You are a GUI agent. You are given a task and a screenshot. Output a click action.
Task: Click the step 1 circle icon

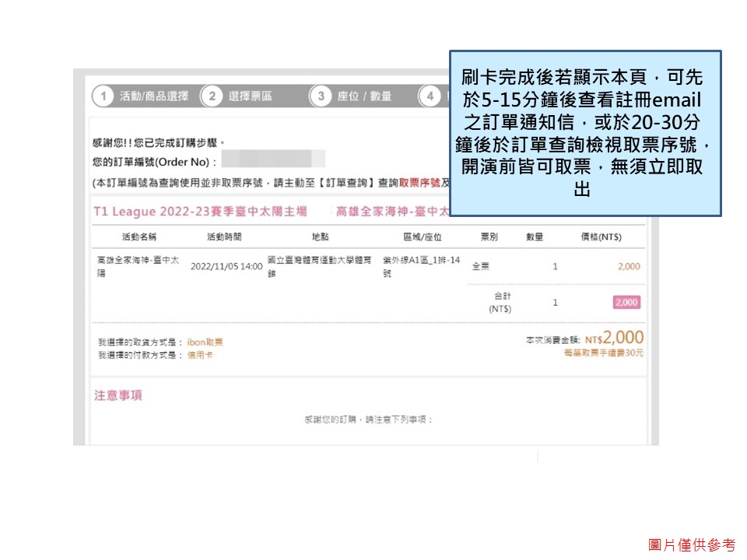click(x=103, y=96)
